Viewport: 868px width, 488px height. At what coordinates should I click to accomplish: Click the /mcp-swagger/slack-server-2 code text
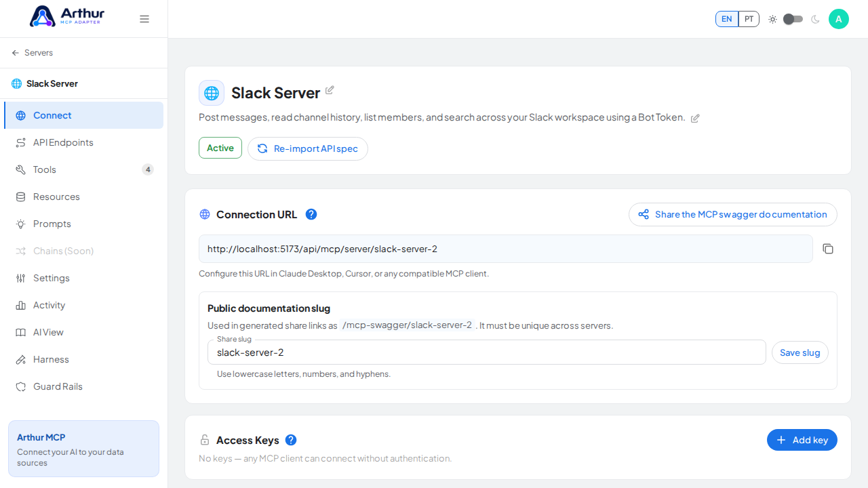pyautogui.click(x=407, y=325)
